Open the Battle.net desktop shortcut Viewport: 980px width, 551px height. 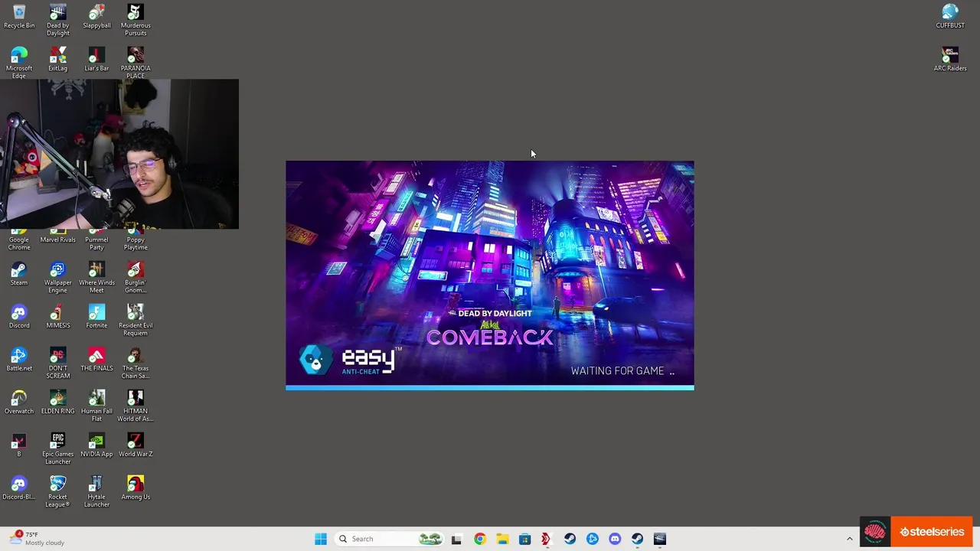click(19, 360)
